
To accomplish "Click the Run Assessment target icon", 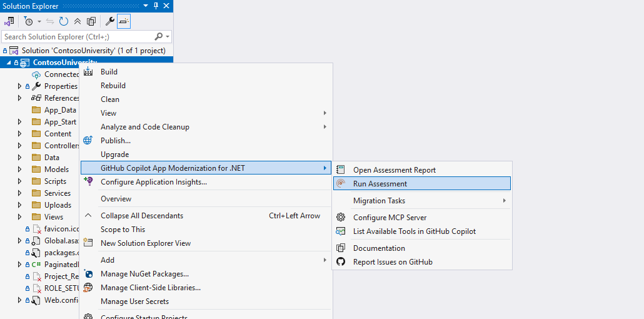I will pos(341,184).
